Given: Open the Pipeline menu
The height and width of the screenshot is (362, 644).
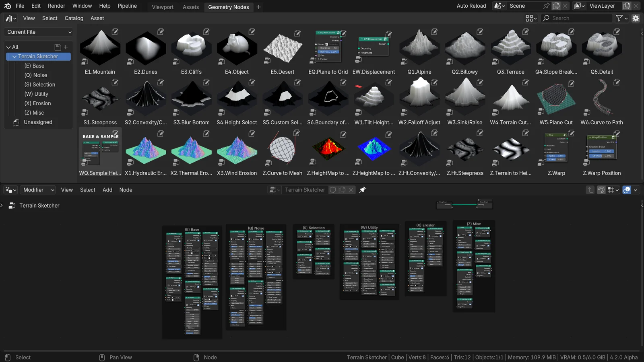Looking at the screenshot, I should [x=127, y=6].
